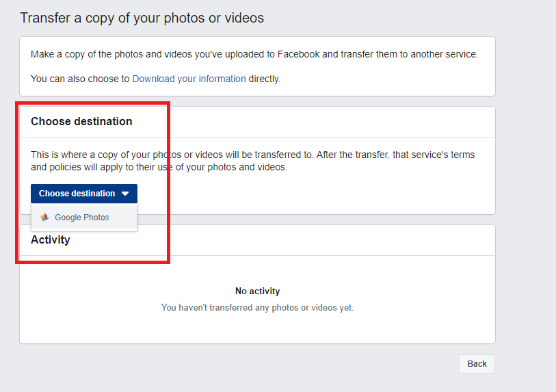Click empty space below the No activity message
Viewport: 556px width, 392px height.
click(257, 328)
